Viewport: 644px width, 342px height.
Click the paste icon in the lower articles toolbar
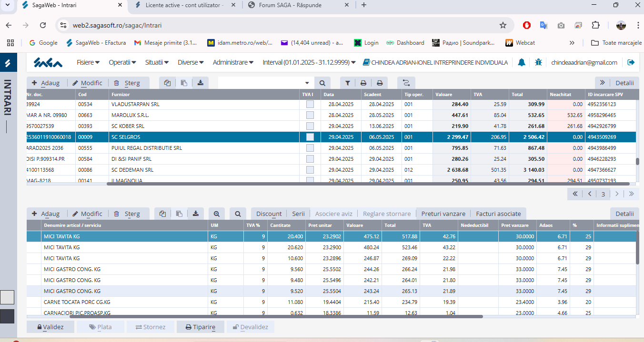pos(179,214)
